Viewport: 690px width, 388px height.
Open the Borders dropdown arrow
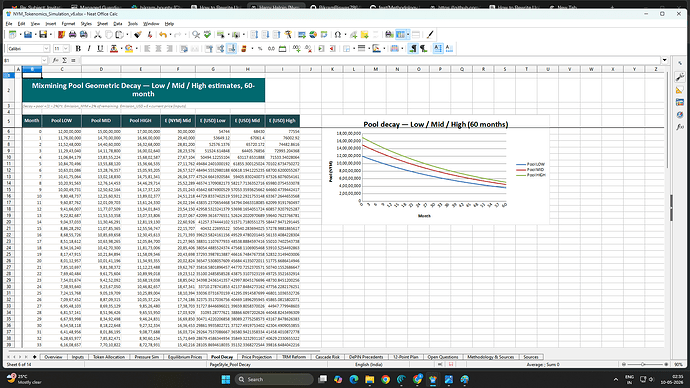(353, 48)
